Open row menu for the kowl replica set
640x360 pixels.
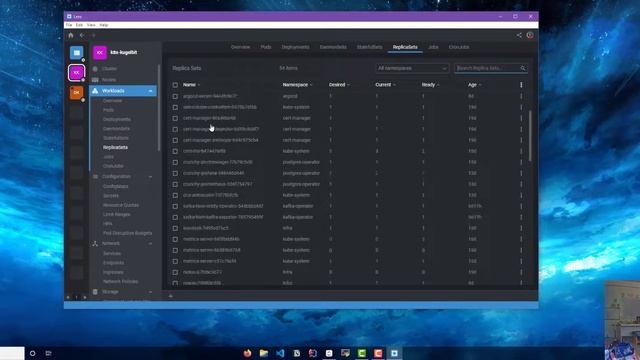521,229
